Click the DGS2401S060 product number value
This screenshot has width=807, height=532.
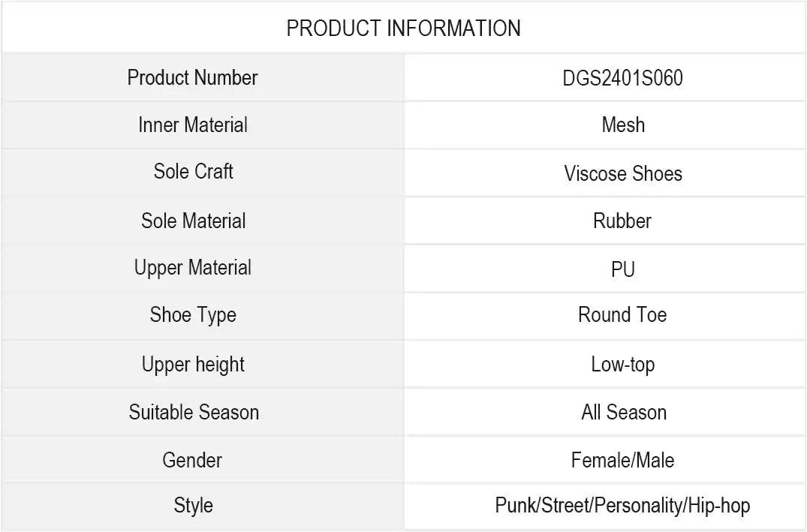pos(622,78)
